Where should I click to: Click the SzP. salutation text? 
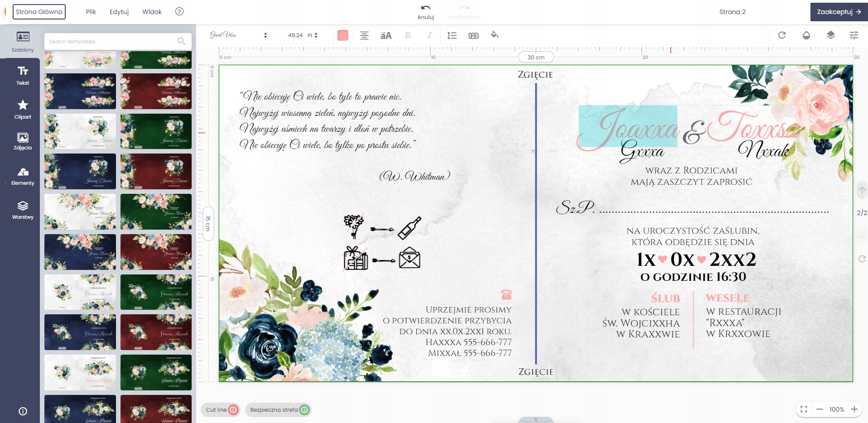point(575,207)
